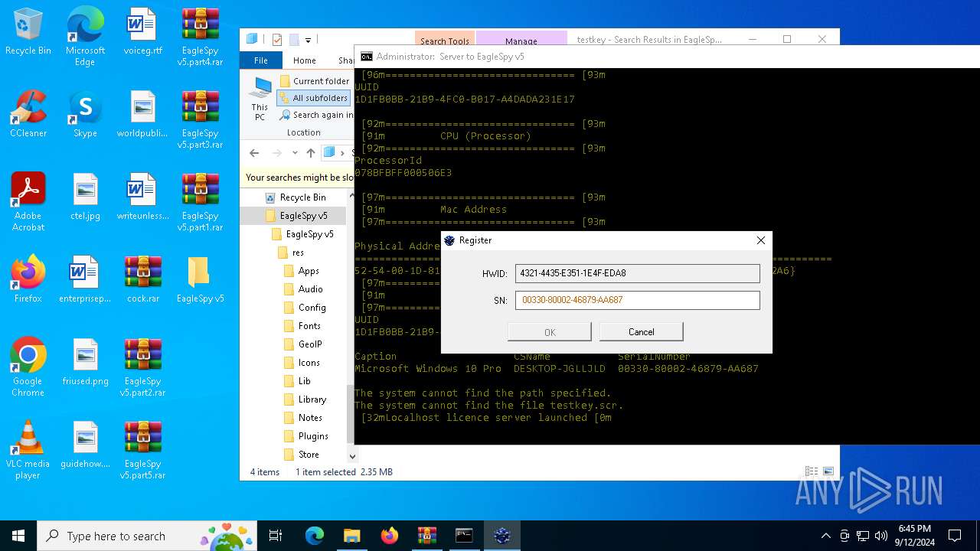
Task: Select the ctel.jpg image file
Action: 85,197
